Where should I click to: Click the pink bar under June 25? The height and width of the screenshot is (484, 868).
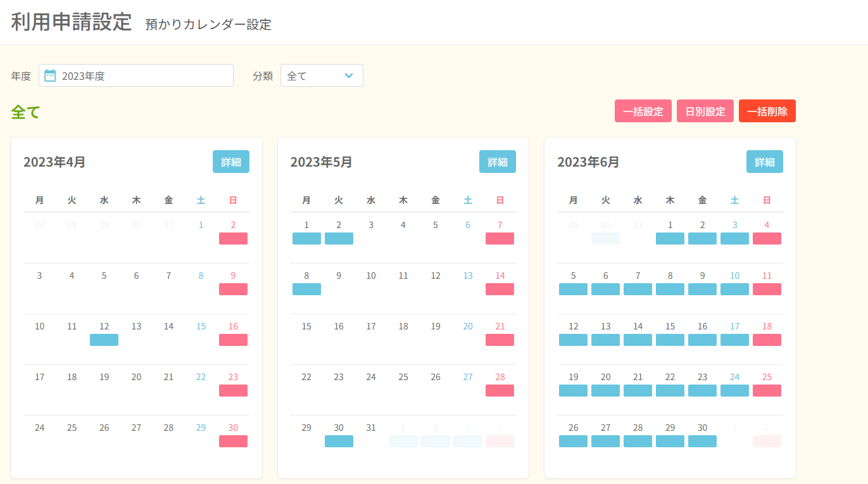click(x=767, y=390)
